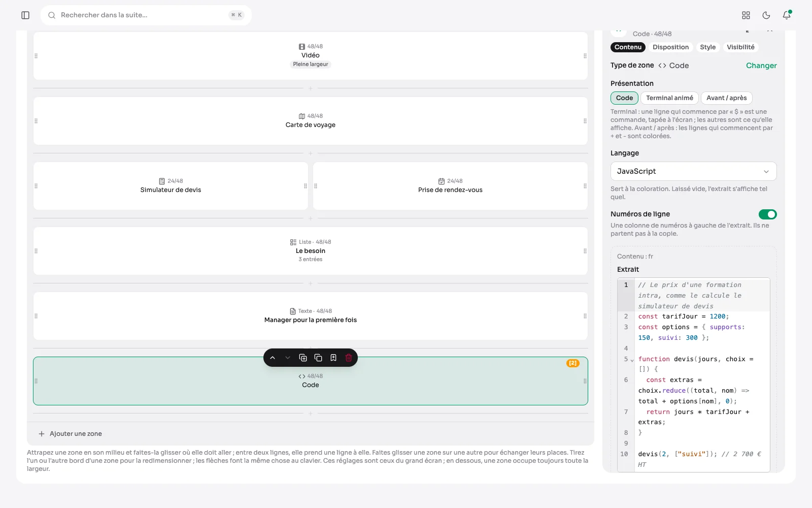Select the Prise de rendez-vous zone

[x=450, y=186]
